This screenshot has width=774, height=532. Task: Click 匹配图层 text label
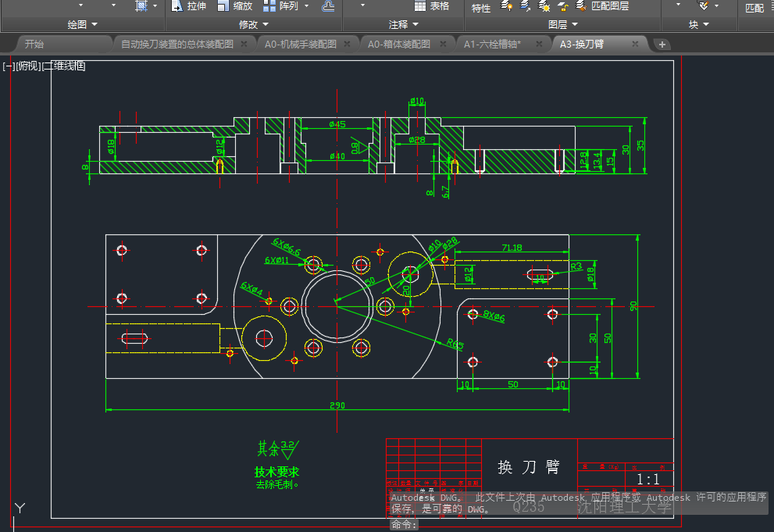[x=610, y=6]
